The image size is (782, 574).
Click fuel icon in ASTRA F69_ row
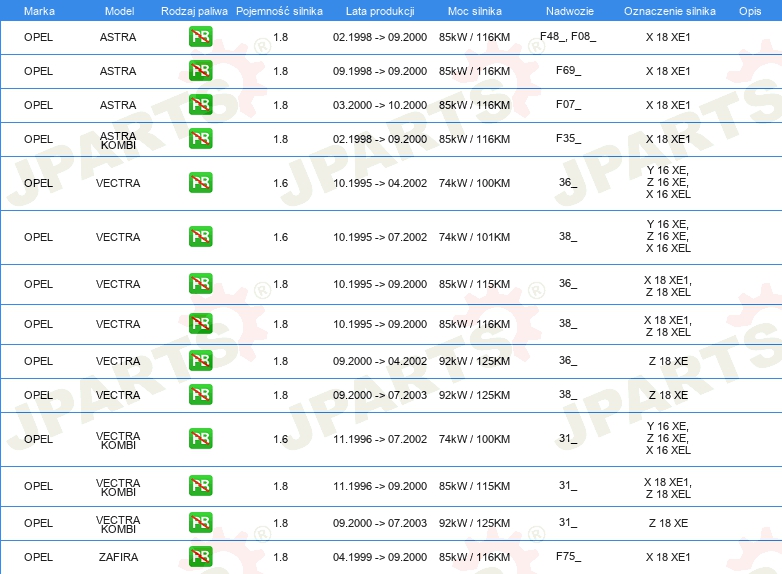(200, 71)
